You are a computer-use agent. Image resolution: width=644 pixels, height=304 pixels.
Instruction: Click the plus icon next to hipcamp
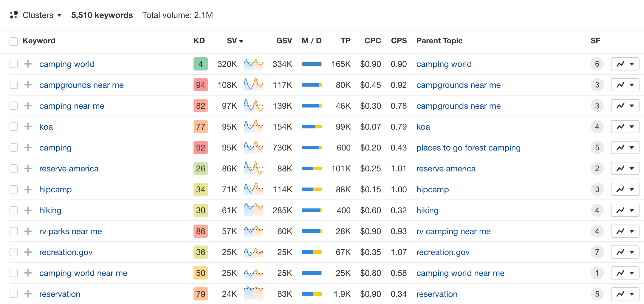pos(28,189)
